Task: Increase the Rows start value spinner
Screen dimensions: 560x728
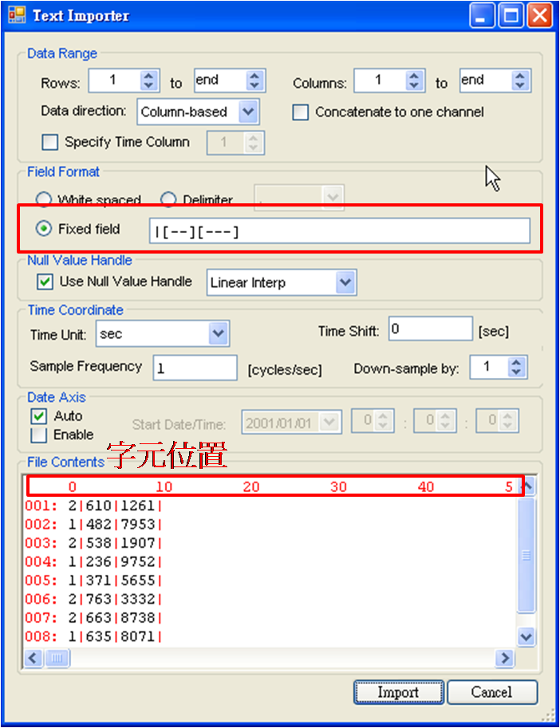Action: (x=148, y=77)
